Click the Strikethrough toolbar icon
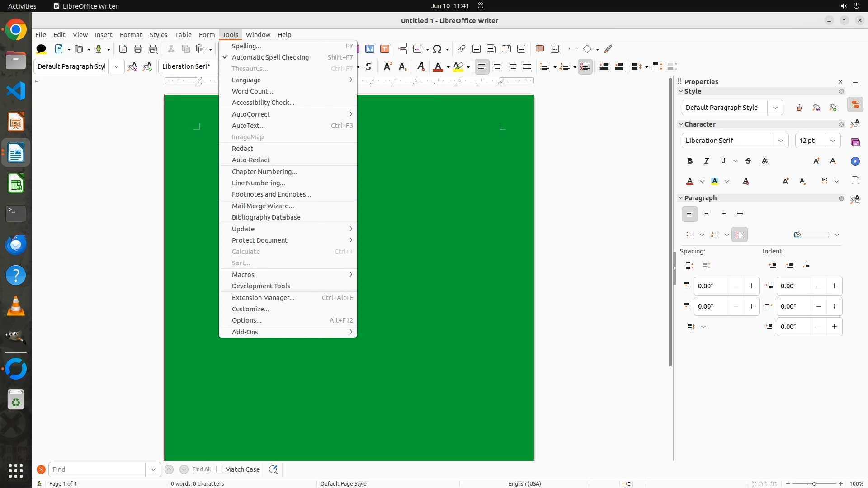 368,66
